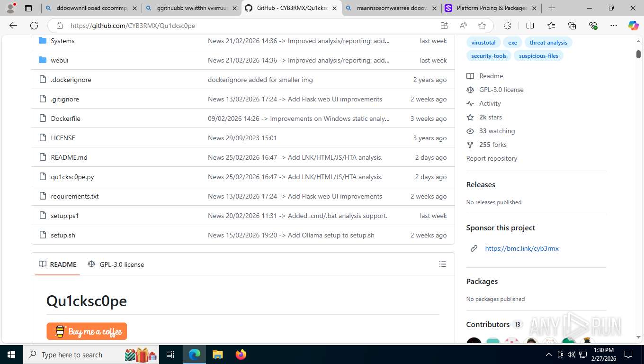Open File Explorer from taskbar
Screen dimensions: 644x364
tap(217, 355)
